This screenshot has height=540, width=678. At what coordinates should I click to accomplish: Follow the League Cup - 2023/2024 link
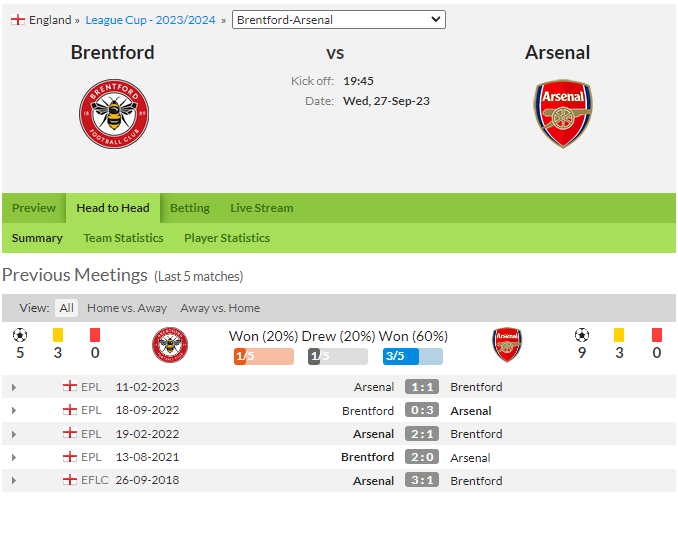[150, 20]
